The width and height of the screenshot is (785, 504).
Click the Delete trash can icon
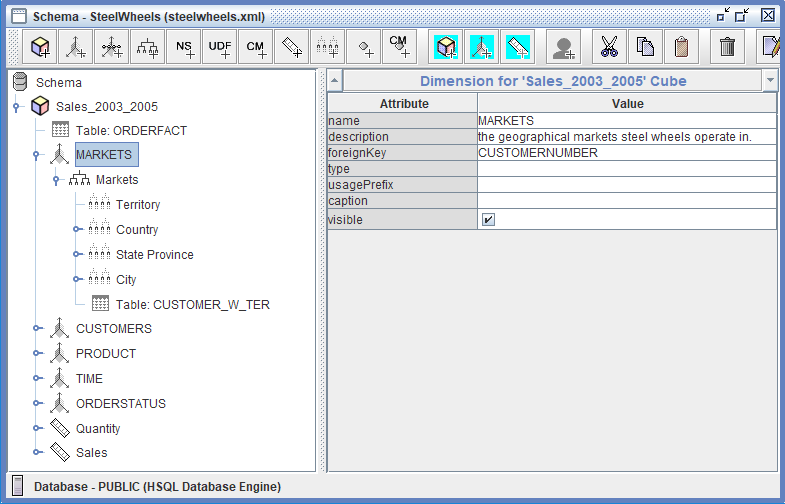pos(728,47)
